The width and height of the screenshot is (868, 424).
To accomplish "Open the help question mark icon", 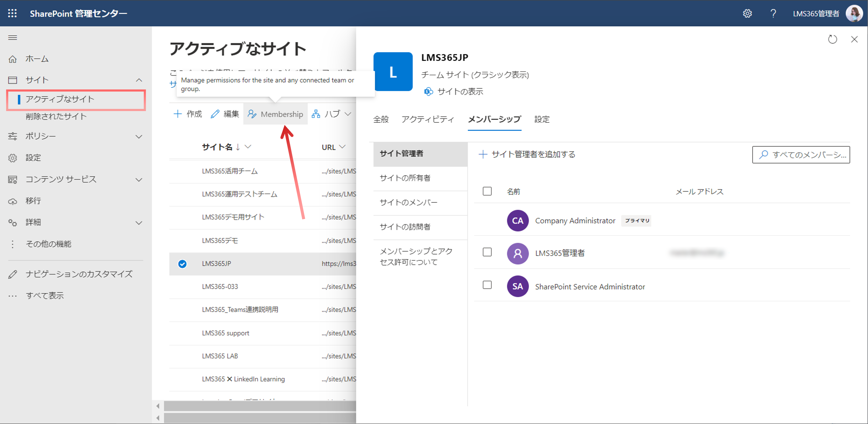I will pyautogui.click(x=773, y=14).
